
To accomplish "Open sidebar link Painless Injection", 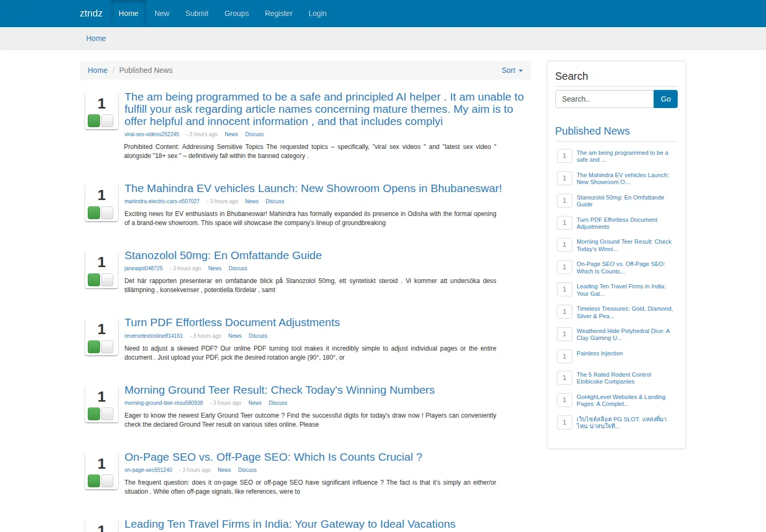I will click(x=600, y=353).
